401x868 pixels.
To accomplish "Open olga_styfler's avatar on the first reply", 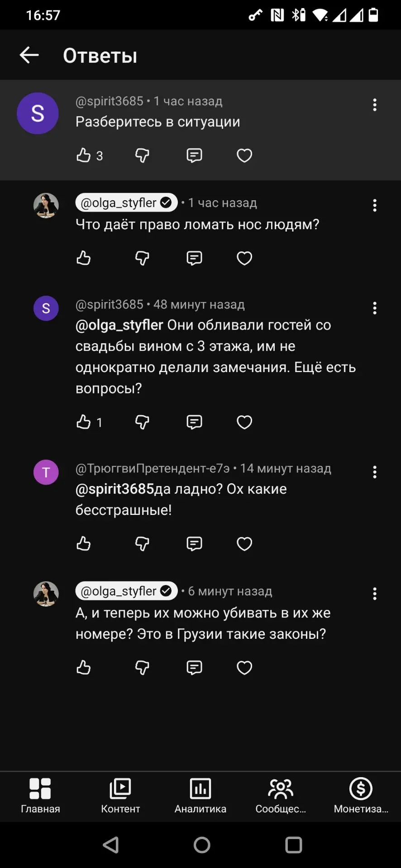I will (46, 205).
